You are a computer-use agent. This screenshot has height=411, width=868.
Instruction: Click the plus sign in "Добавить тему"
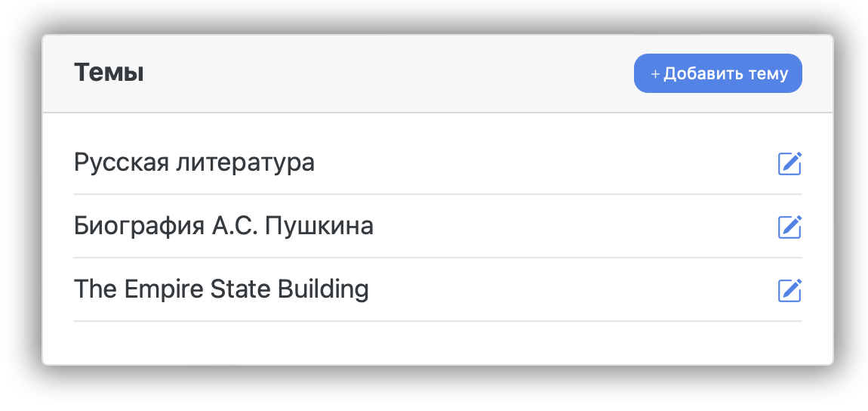click(x=655, y=74)
